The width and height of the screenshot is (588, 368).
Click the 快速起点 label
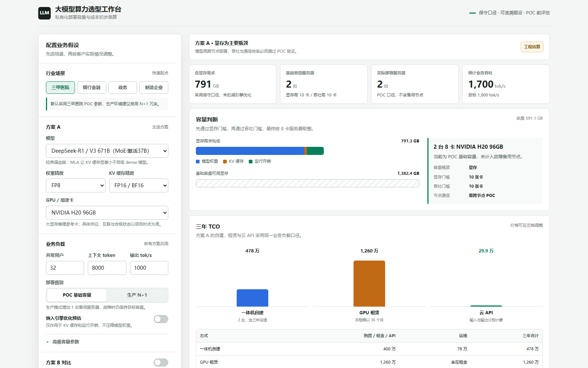[160, 73]
